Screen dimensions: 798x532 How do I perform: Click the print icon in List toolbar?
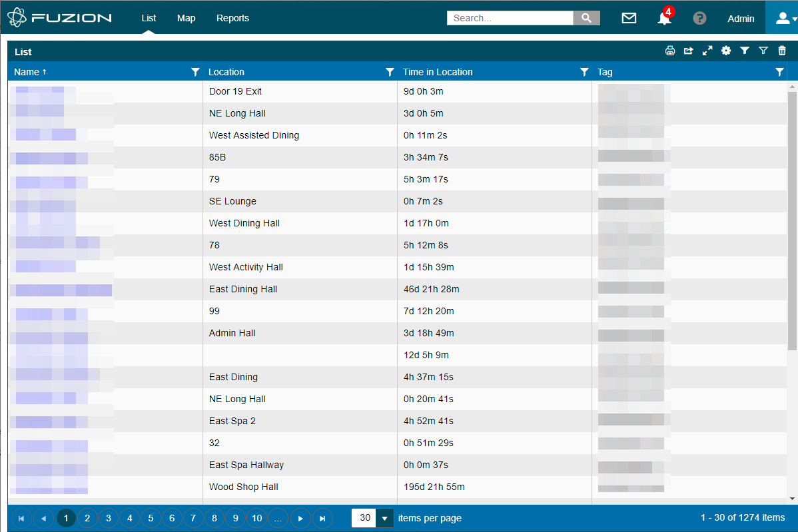point(670,51)
